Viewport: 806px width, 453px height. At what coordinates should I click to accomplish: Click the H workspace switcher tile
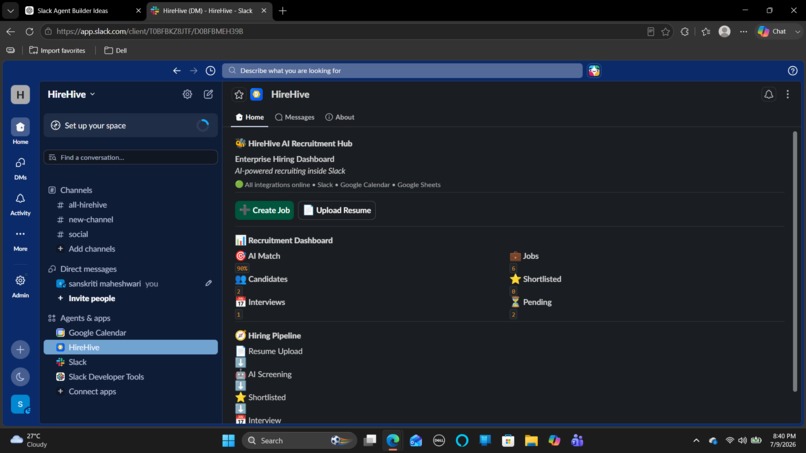(20, 95)
